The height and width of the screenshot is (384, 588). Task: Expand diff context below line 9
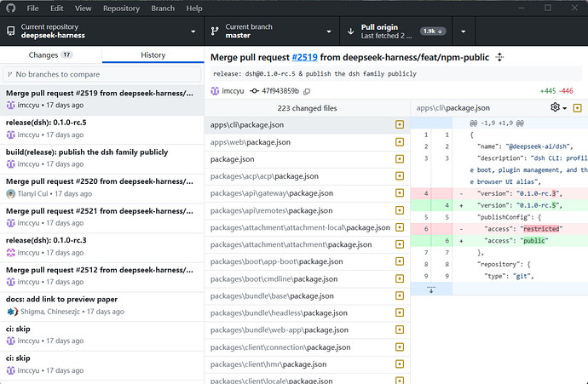point(431,289)
